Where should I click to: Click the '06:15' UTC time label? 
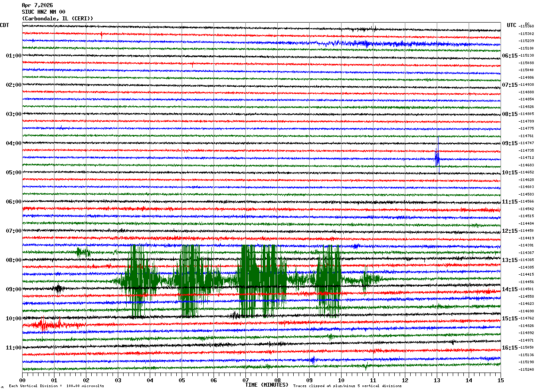pos(510,56)
